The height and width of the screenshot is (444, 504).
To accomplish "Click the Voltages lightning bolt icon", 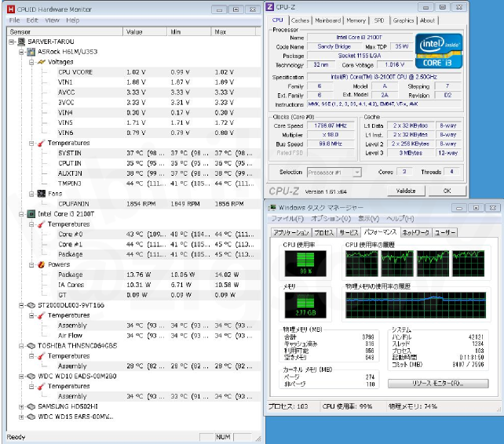I will pyautogui.click(x=42, y=62).
